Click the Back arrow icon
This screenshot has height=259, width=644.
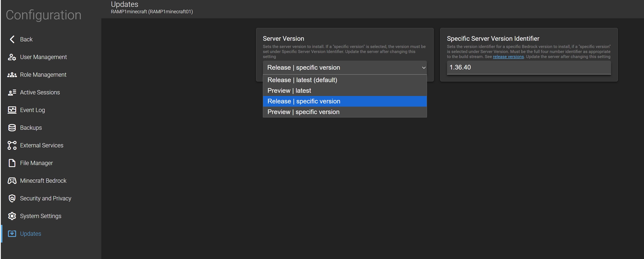pos(12,39)
